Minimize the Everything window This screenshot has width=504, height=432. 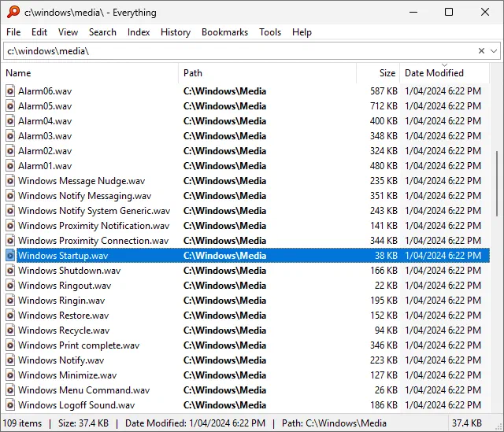point(413,13)
